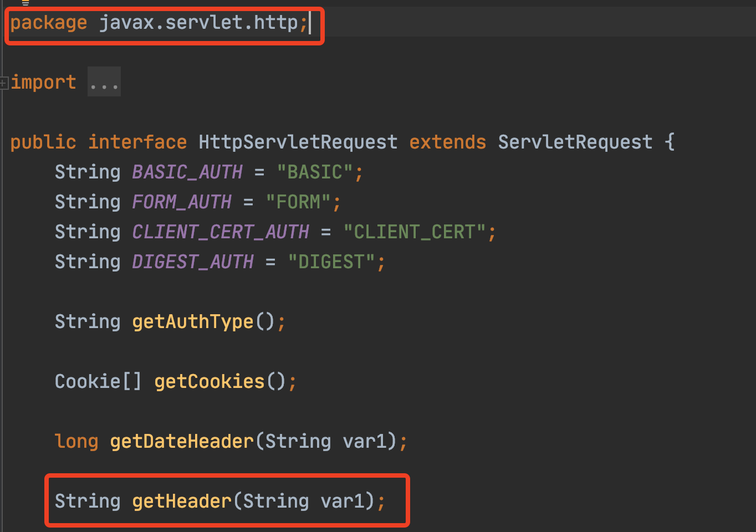Click the CLIENT_CERT_AUTH constant
Image resolution: width=756 pixels, height=532 pixels.
point(221,232)
